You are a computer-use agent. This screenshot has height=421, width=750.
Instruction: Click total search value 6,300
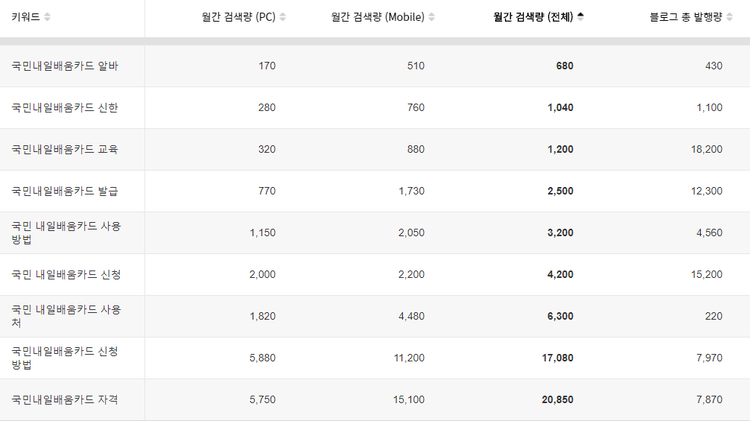561,316
